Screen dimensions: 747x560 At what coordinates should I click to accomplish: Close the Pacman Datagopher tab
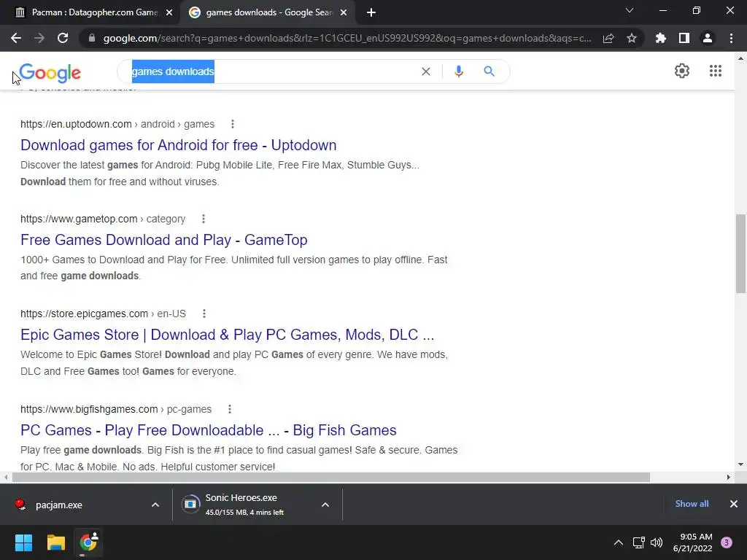point(169,13)
